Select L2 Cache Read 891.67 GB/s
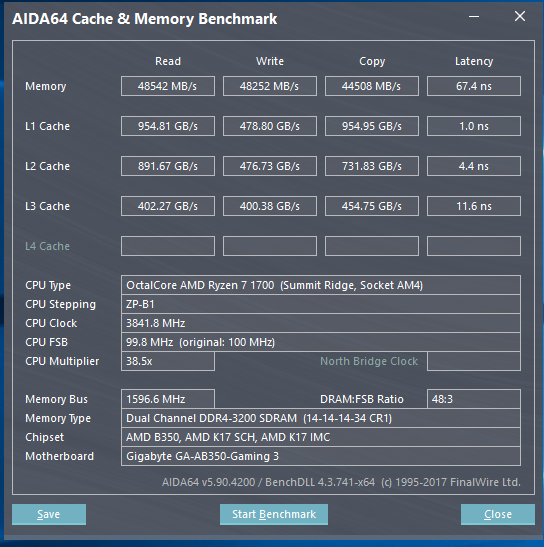 pos(168,166)
